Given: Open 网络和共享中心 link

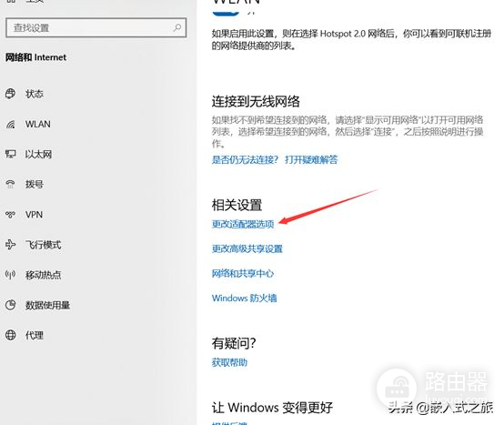Looking at the screenshot, I should click(243, 273).
